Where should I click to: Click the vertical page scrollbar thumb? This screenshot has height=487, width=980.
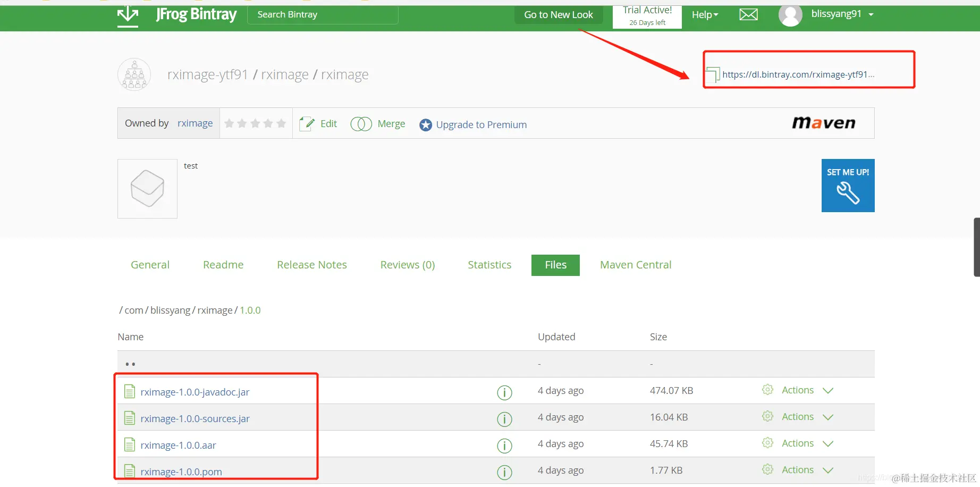pyautogui.click(x=977, y=247)
